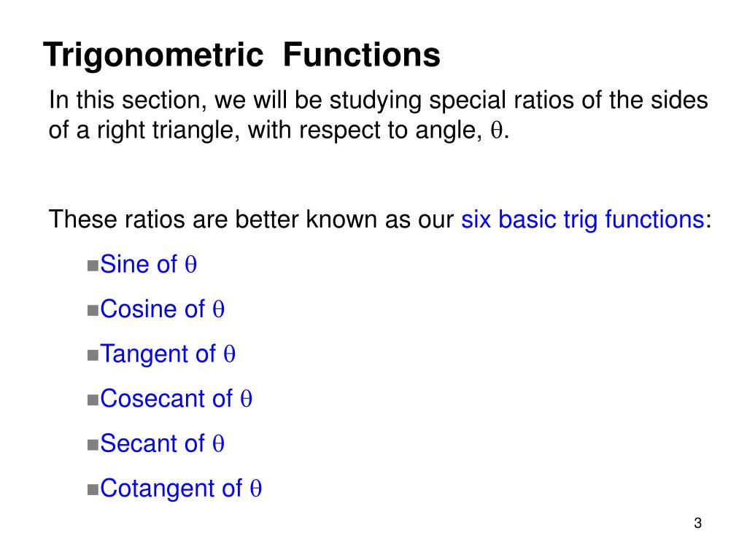Click the slide number 3

(698, 524)
